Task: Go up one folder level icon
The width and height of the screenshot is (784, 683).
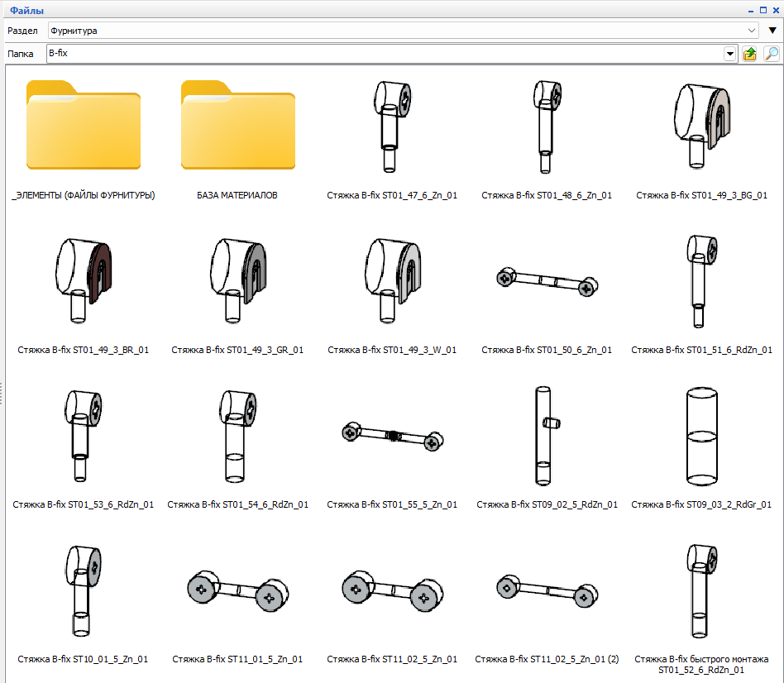Action: pyautogui.click(x=749, y=54)
